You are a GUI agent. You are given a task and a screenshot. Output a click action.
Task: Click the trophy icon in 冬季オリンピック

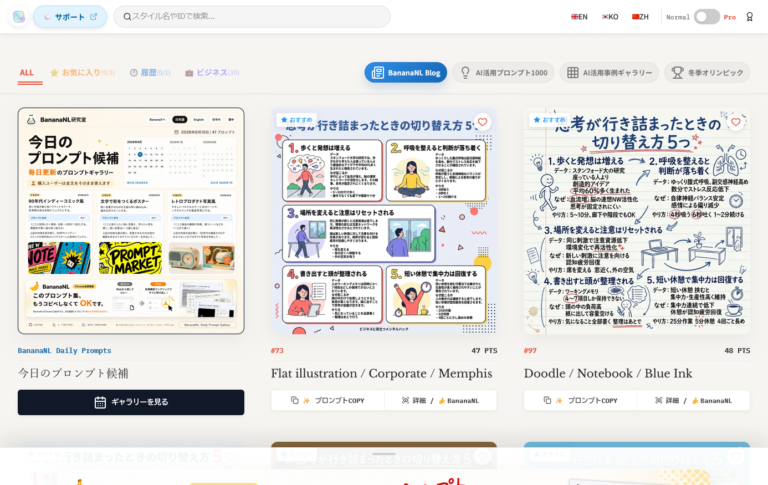(677, 73)
